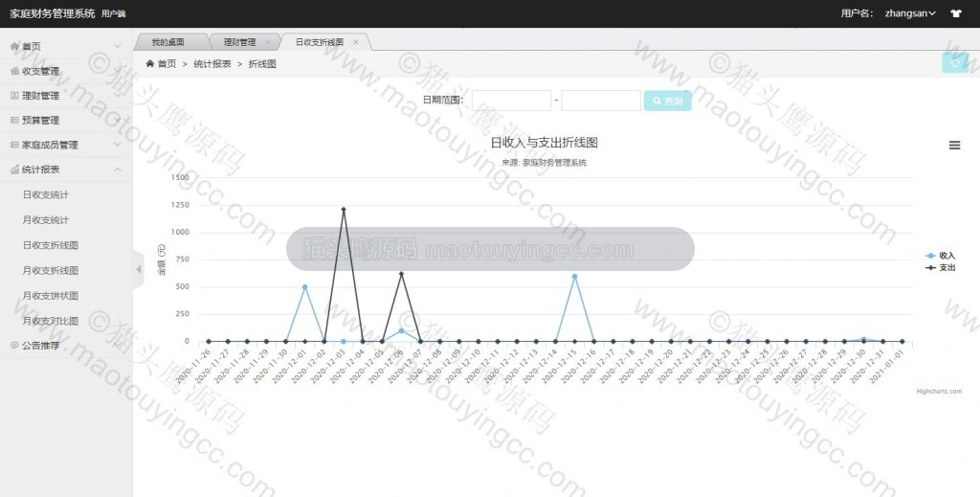Image resolution: width=980 pixels, height=497 pixels.
Task: Click the 首页 breadcrumb link
Action: click(x=167, y=64)
